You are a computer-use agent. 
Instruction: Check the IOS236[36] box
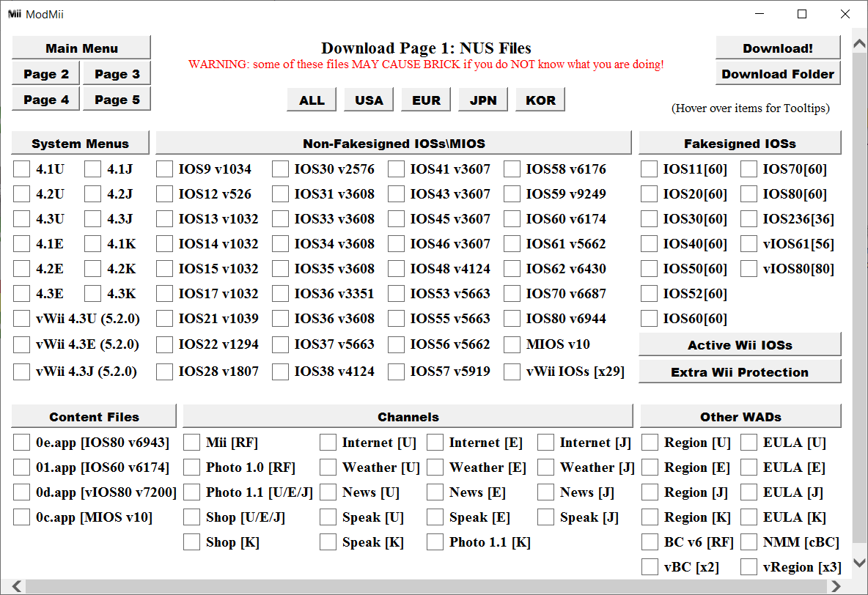(x=749, y=218)
